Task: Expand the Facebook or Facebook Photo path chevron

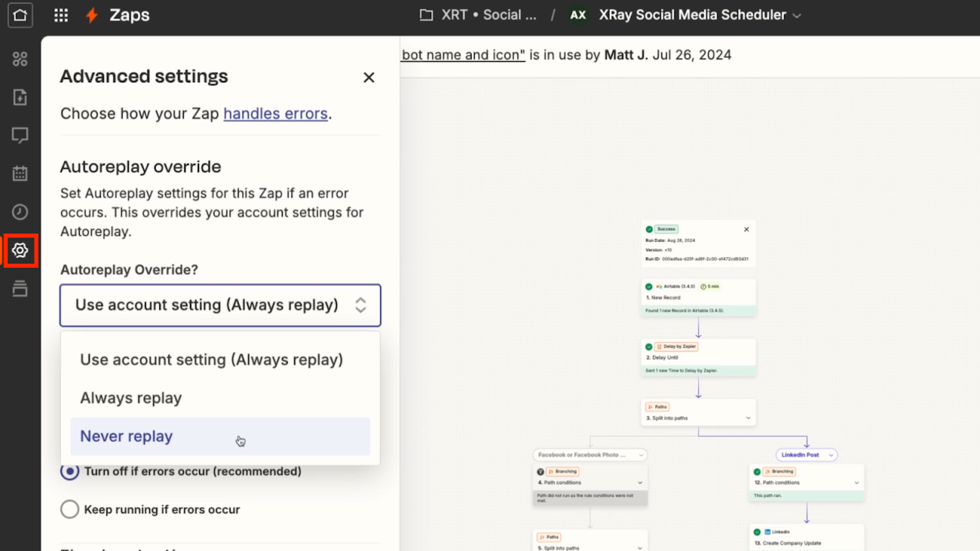Action: click(641, 455)
